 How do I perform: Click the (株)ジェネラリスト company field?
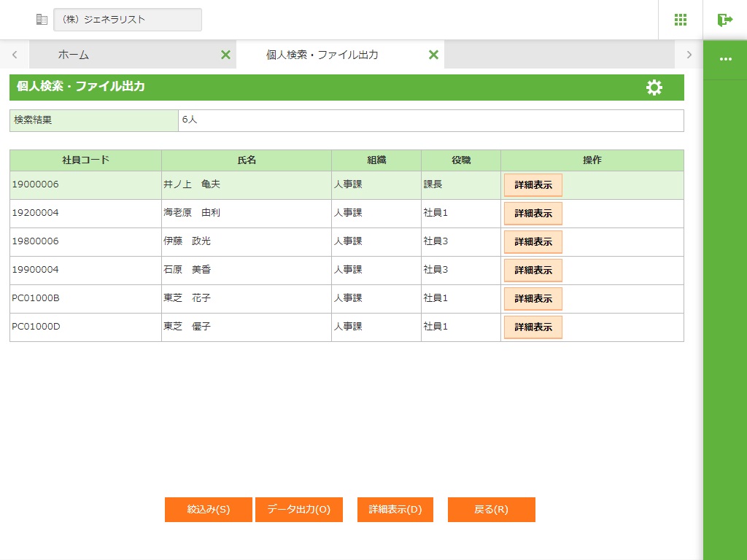click(128, 20)
